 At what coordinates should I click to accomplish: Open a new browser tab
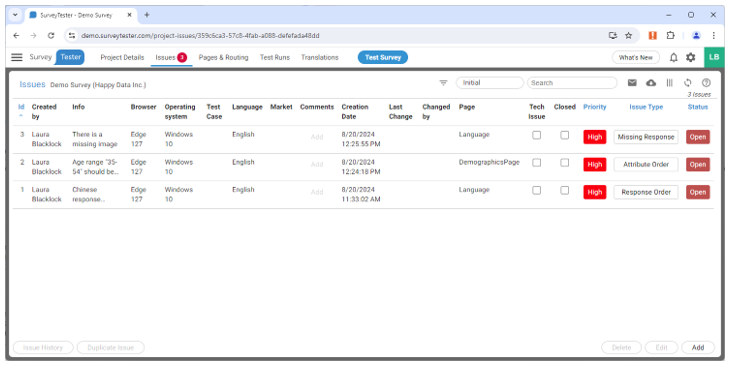coord(147,15)
